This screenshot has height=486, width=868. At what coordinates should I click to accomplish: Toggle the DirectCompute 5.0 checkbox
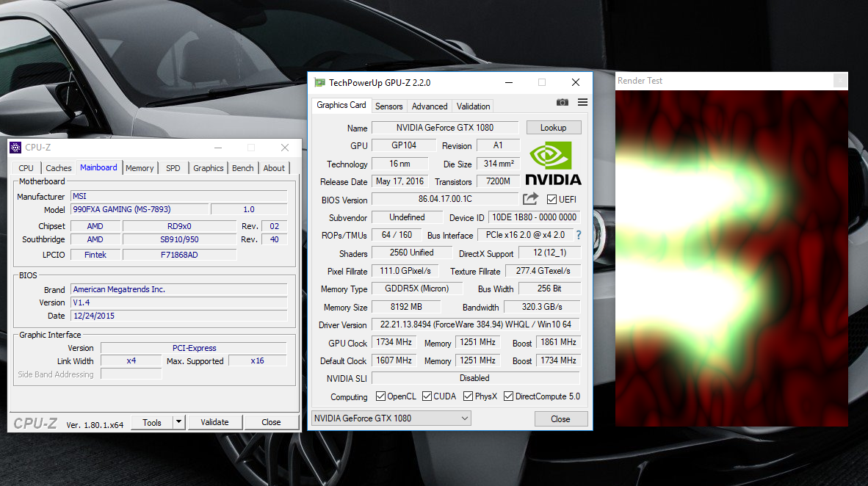508,396
